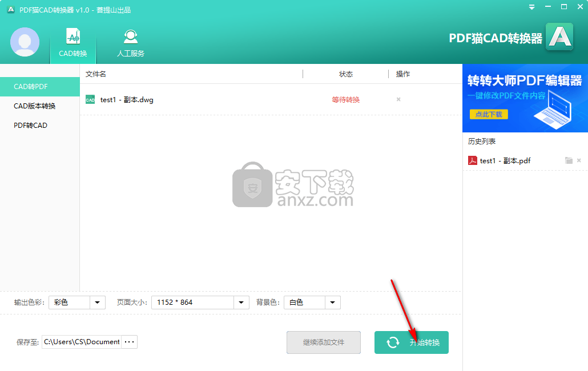
Task: Click the PDF icon of test1 - 副本.pdf
Action: click(473, 160)
